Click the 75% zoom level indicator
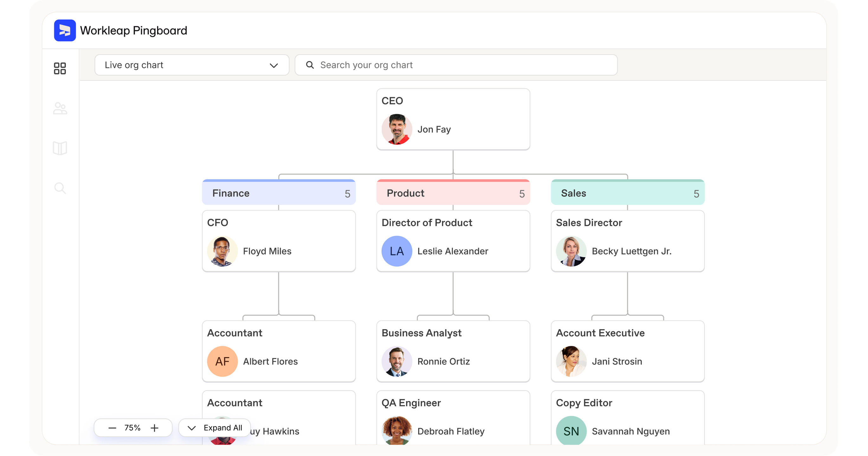This screenshot has width=868, height=456. tap(132, 428)
